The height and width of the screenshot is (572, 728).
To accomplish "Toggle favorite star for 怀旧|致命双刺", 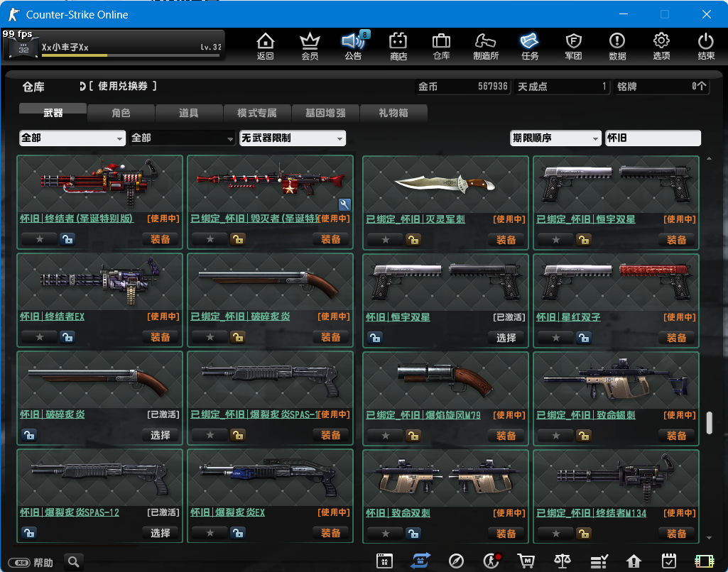I will tap(386, 533).
